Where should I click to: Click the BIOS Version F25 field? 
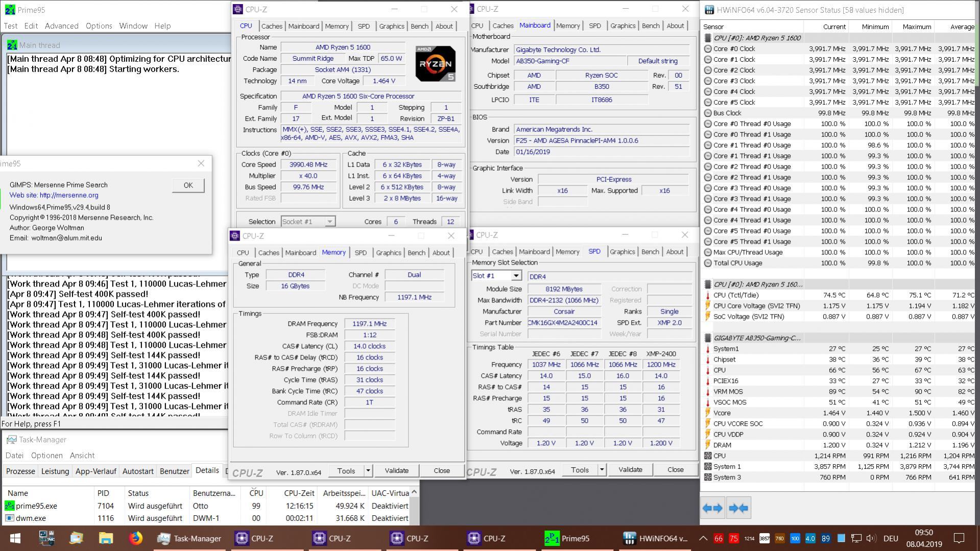pyautogui.click(x=602, y=141)
